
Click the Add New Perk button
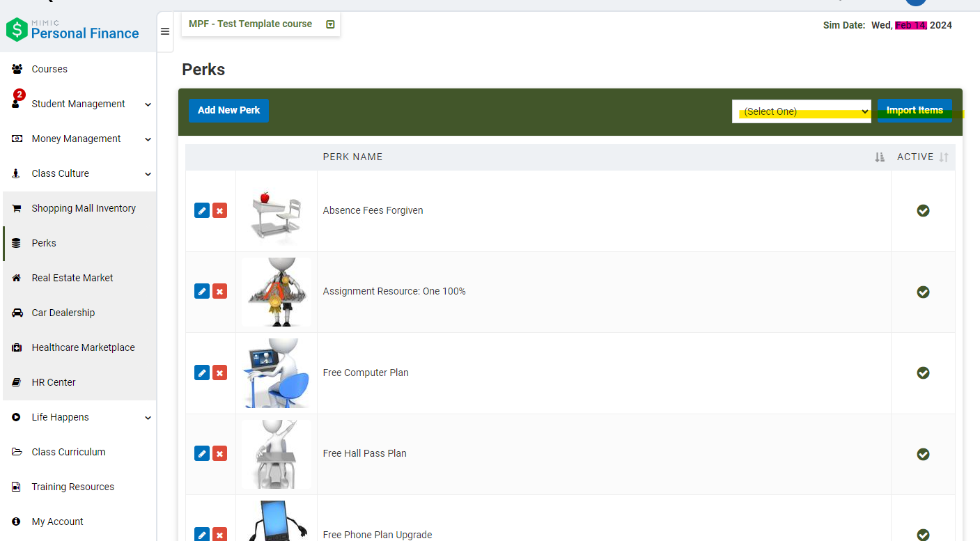pyautogui.click(x=228, y=111)
